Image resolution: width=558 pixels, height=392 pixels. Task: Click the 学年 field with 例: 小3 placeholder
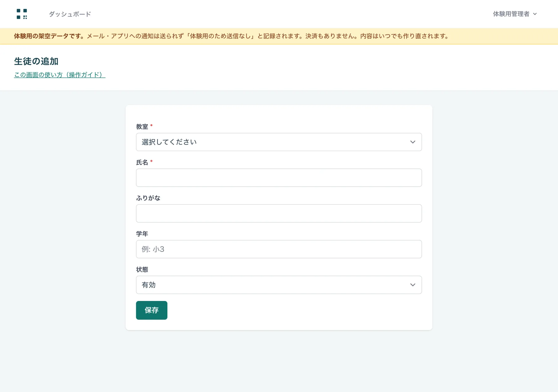279,249
